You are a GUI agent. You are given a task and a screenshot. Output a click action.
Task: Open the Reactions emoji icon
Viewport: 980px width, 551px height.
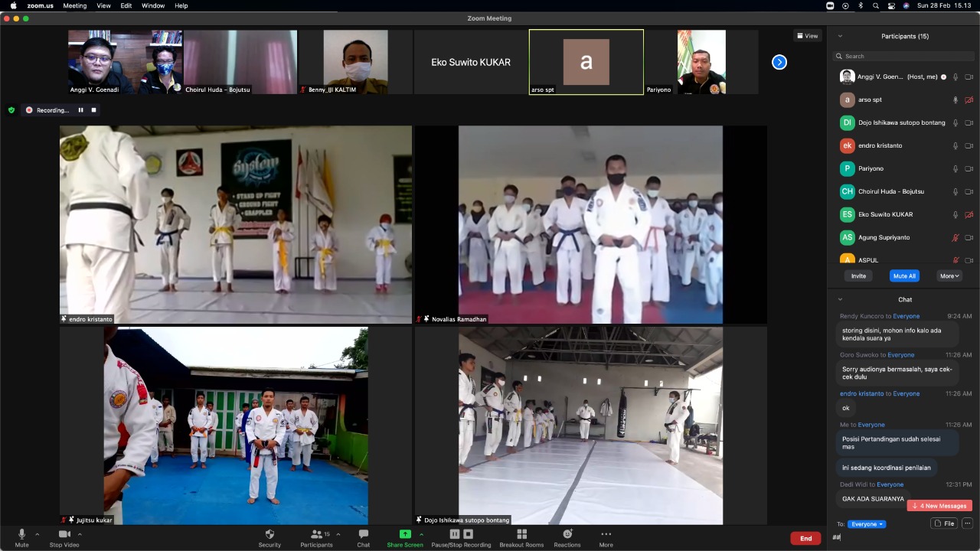[x=567, y=534]
